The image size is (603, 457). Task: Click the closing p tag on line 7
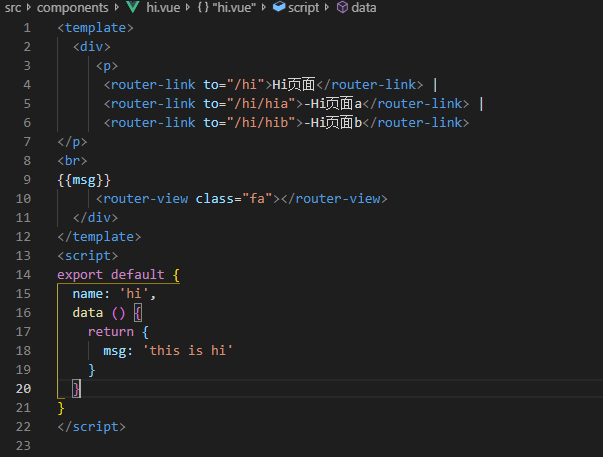click(72, 142)
